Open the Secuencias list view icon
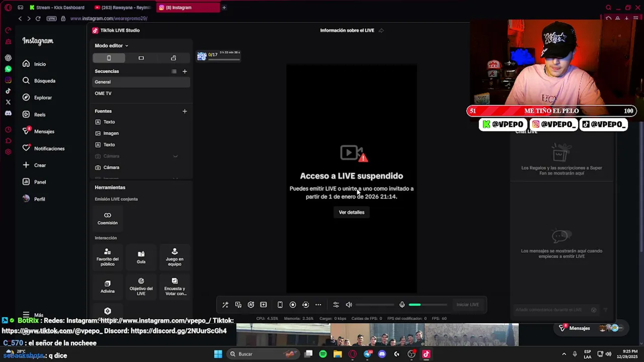Screen dimensions: 644x362 coord(174,71)
